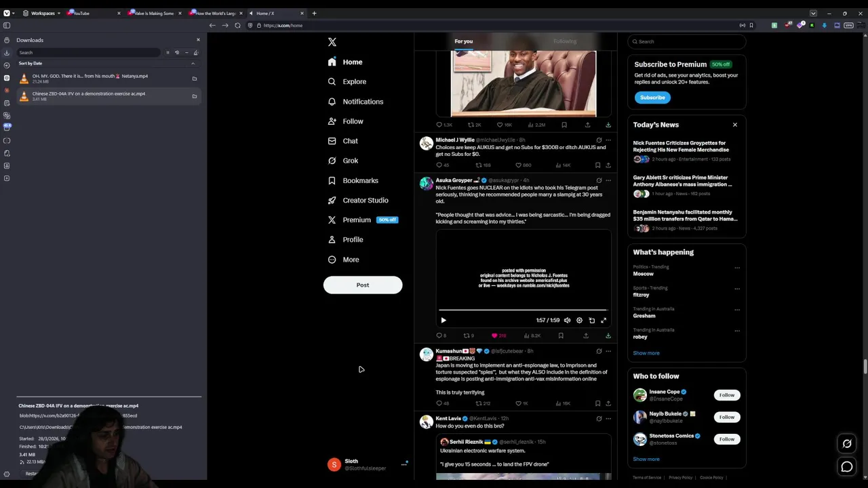Viewport: 868px width, 488px height.
Task: Open more options for Moscow trend
Action: (x=737, y=268)
